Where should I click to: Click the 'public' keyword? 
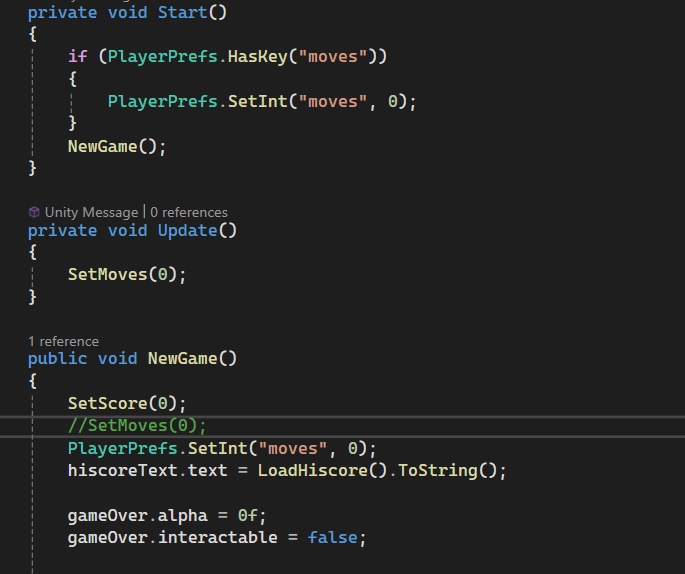57,359
